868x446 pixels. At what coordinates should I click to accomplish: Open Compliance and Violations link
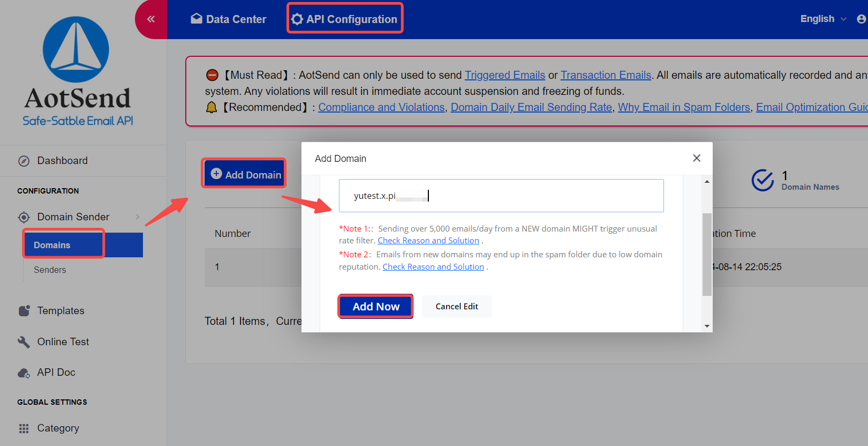[381, 107]
